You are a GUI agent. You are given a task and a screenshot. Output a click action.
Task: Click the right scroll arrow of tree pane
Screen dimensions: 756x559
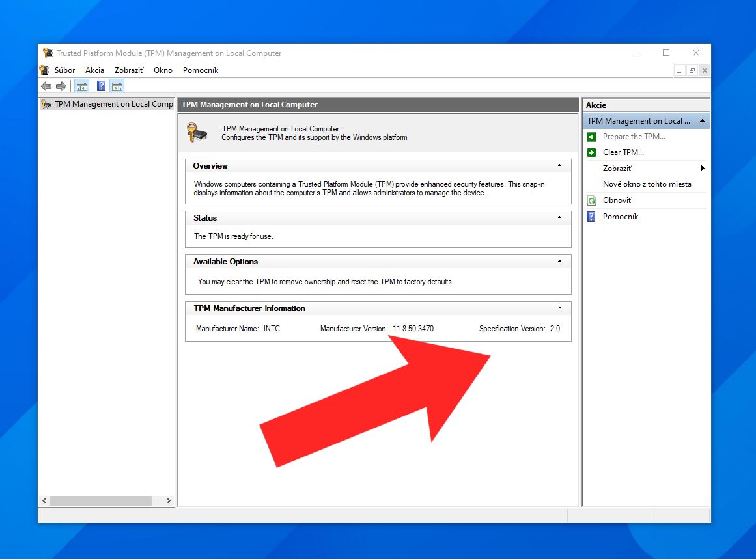tap(168, 500)
